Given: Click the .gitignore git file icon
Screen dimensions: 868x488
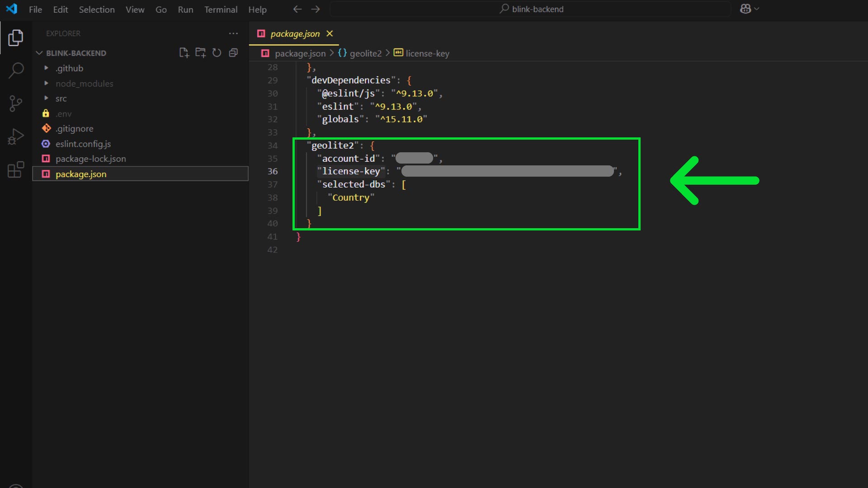Looking at the screenshot, I should (x=46, y=128).
